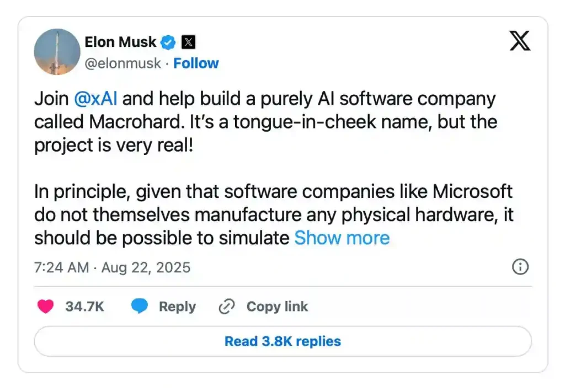Follow the account via Follow link
Screen dimensions: 565x392
196,63
